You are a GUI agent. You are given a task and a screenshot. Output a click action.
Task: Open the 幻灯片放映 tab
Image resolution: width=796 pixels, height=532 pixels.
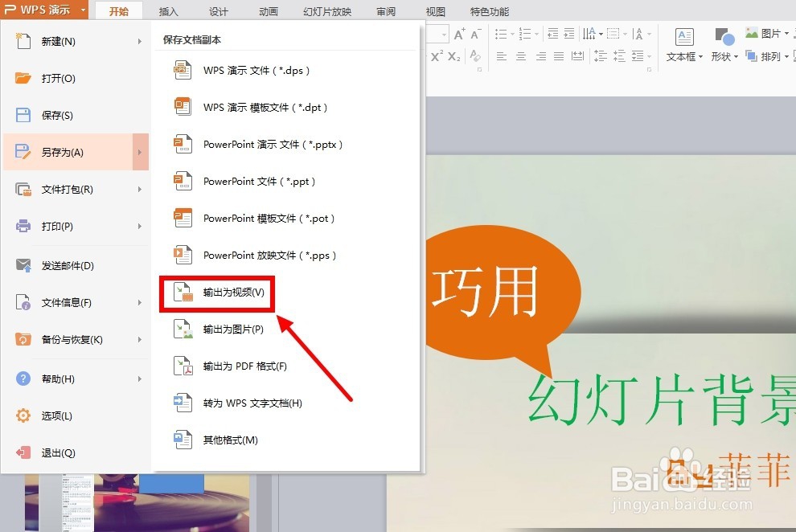[327, 11]
